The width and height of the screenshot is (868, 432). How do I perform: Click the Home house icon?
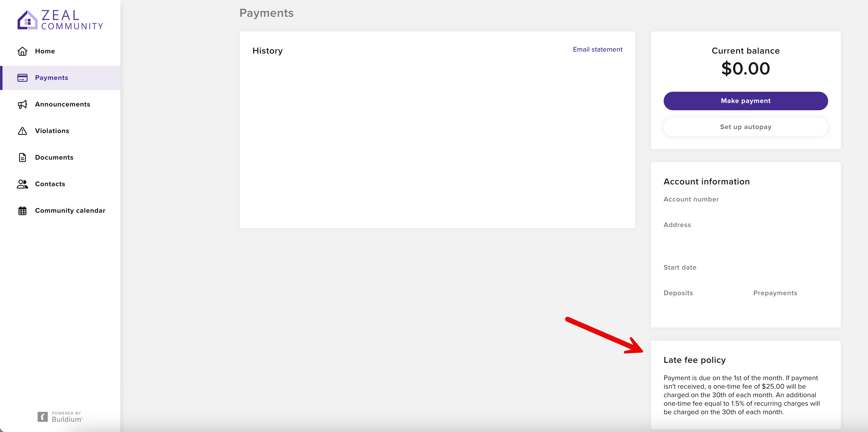tap(22, 51)
